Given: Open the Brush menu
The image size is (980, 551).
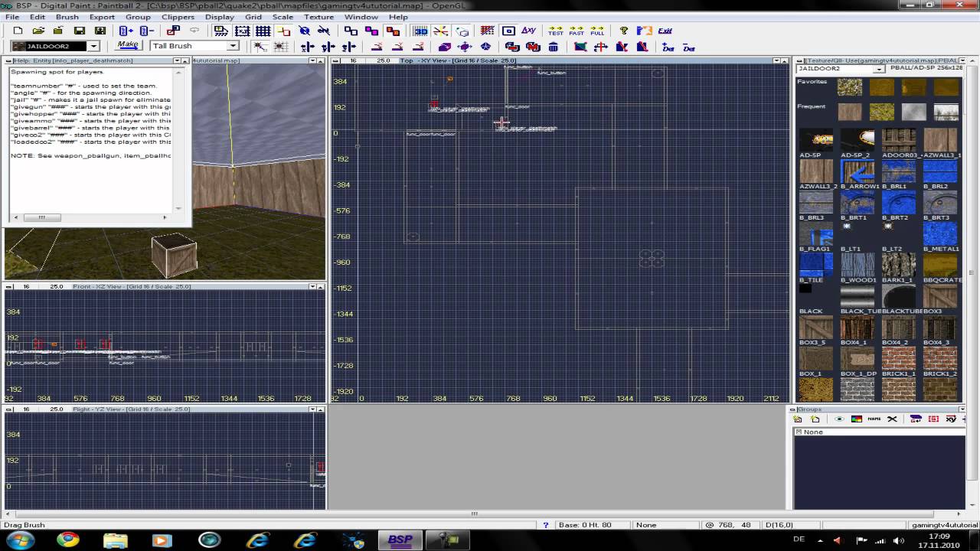Looking at the screenshot, I should pyautogui.click(x=67, y=17).
